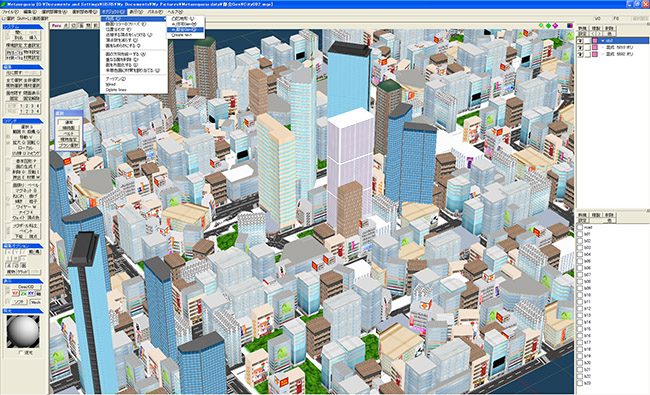The width and height of the screenshot is (650, 395).
Task: Open the ヘルプ (Help) menu
Action: 175,12
